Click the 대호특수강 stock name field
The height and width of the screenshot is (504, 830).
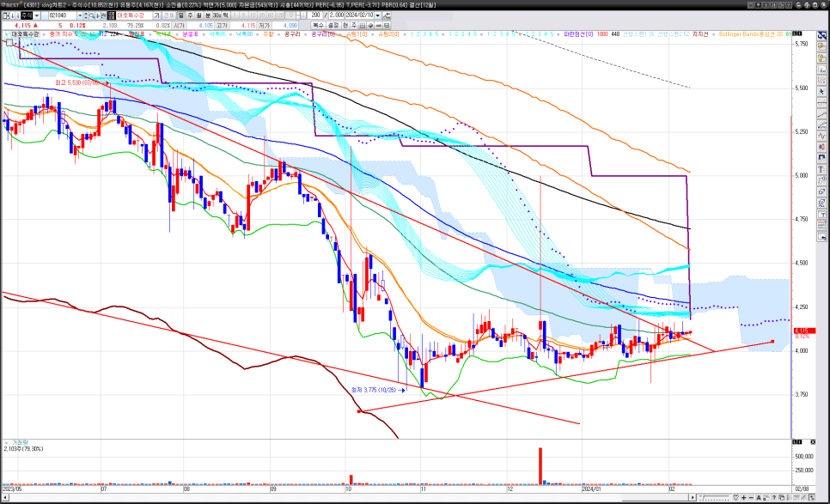click(x=134, y=15)
